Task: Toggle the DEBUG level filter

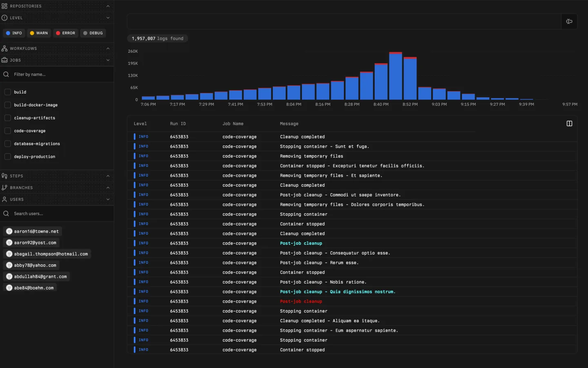Action: pos(93,33)
